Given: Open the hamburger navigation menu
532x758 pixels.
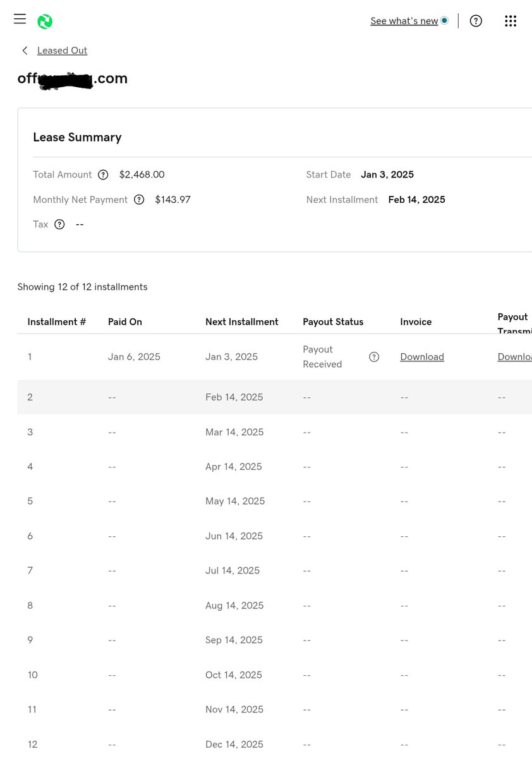Looking at the screenshot, I should 20,19.
